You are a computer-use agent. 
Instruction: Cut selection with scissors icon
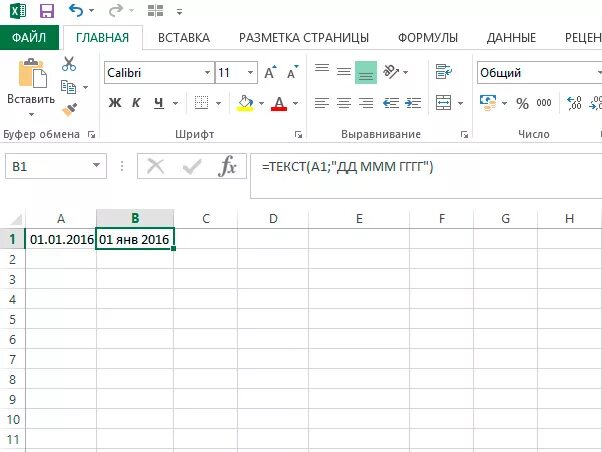(x=69, y=64)
